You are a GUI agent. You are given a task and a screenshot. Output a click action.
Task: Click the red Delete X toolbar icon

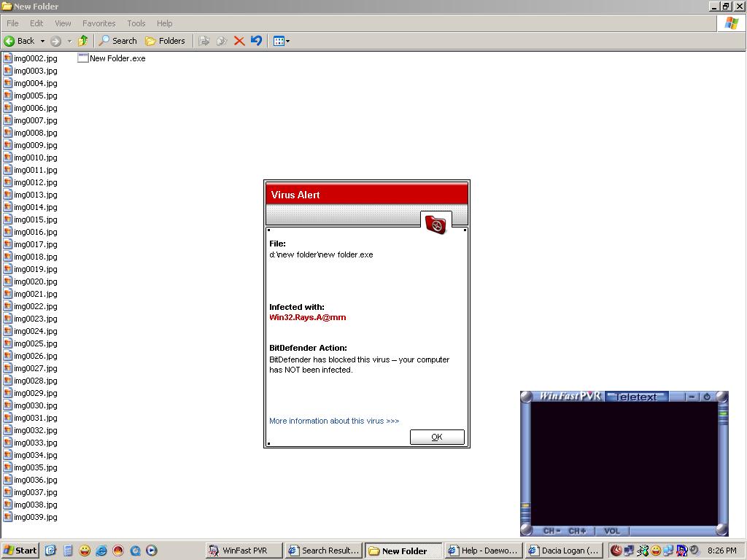pyautogui.click(x=239, y=41)
